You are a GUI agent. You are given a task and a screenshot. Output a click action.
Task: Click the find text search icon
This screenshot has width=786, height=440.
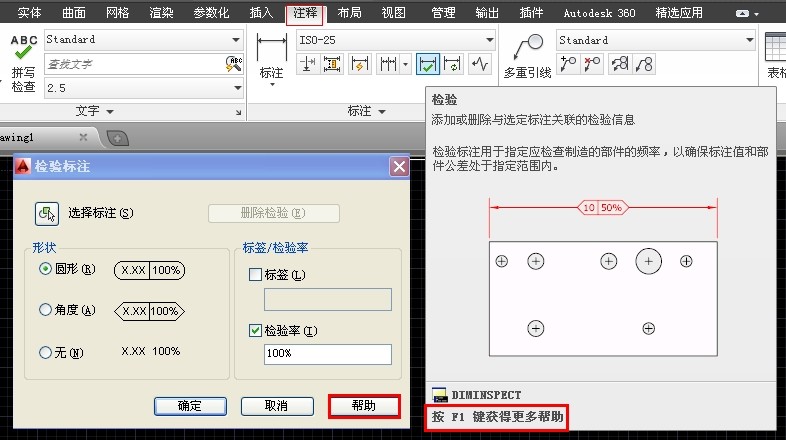[x=234, y=64]
